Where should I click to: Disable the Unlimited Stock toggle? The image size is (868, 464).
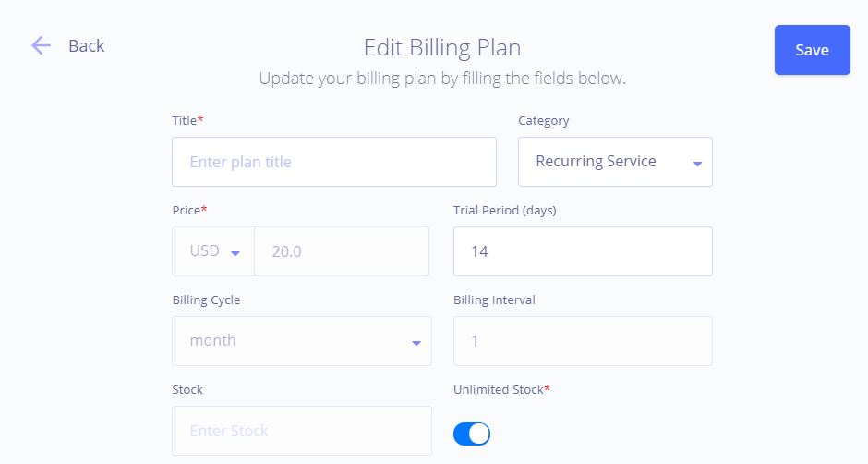coord(472,433)
